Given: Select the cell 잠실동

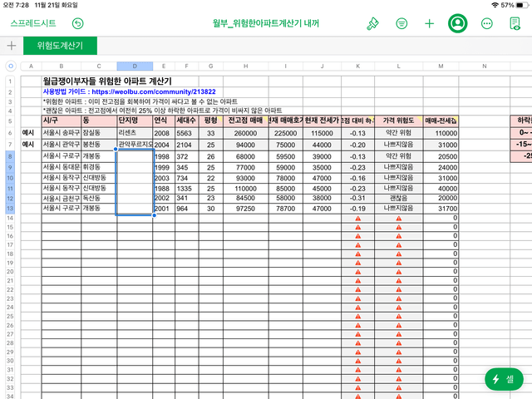Looking at the screenshot, I should [x=99, y=133].
